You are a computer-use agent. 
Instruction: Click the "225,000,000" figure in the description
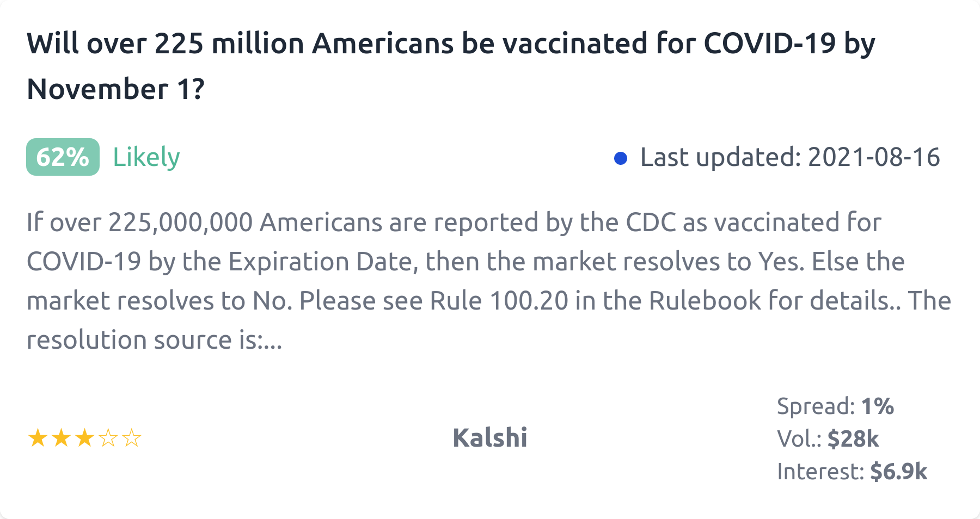(180, 223)
